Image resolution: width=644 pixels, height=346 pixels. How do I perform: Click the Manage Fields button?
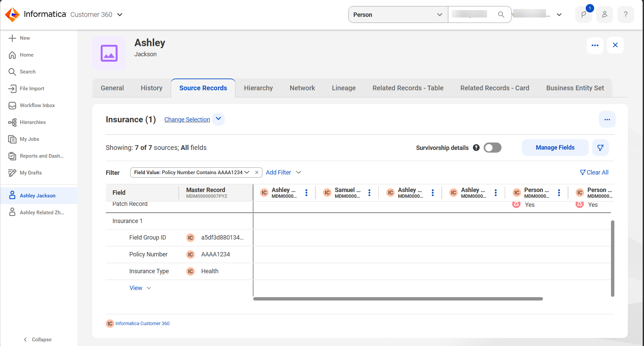pos(555,148)
